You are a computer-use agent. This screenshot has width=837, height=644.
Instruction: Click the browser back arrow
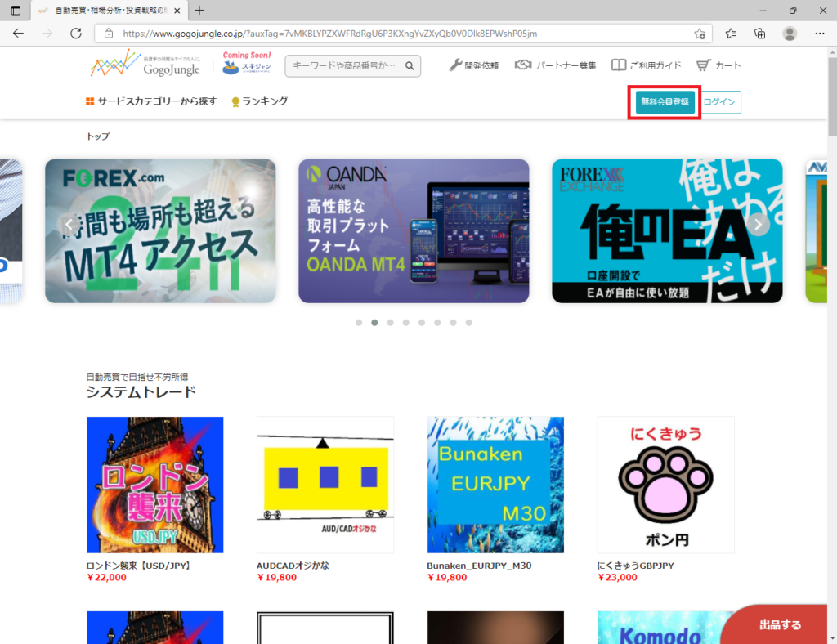(x=18, y=33)
